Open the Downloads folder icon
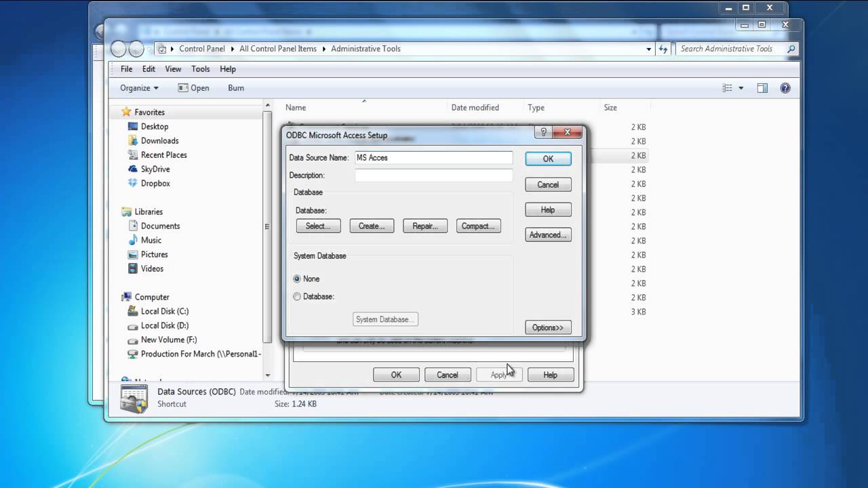The image size is (868, 488). (x=133, y=141)
